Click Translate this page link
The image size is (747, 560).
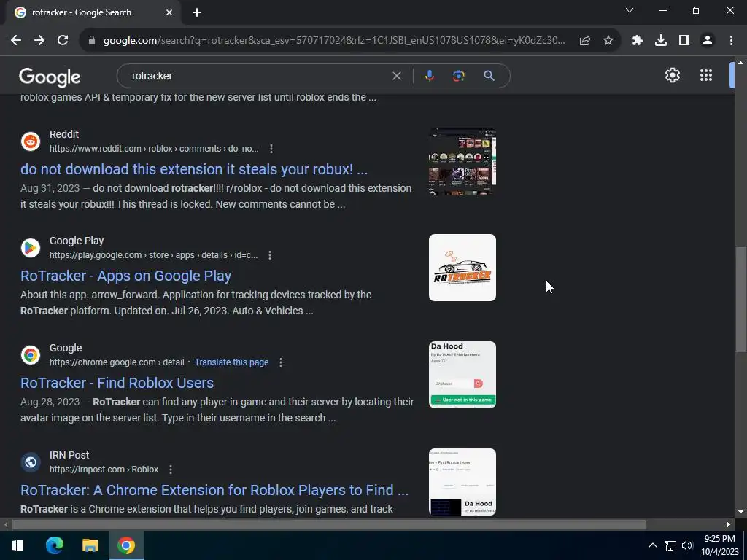[x=231, y=362]
